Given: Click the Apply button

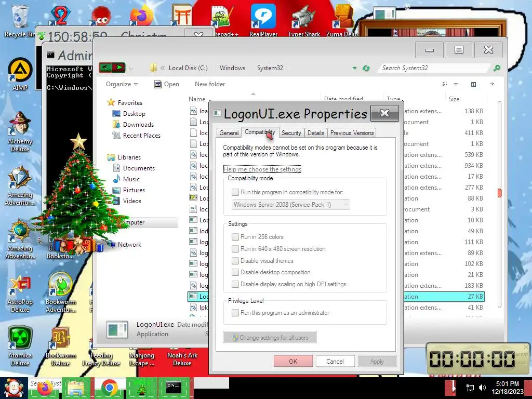Looking at the screenshot, I should pyautogui.click(x=377, y=362).
